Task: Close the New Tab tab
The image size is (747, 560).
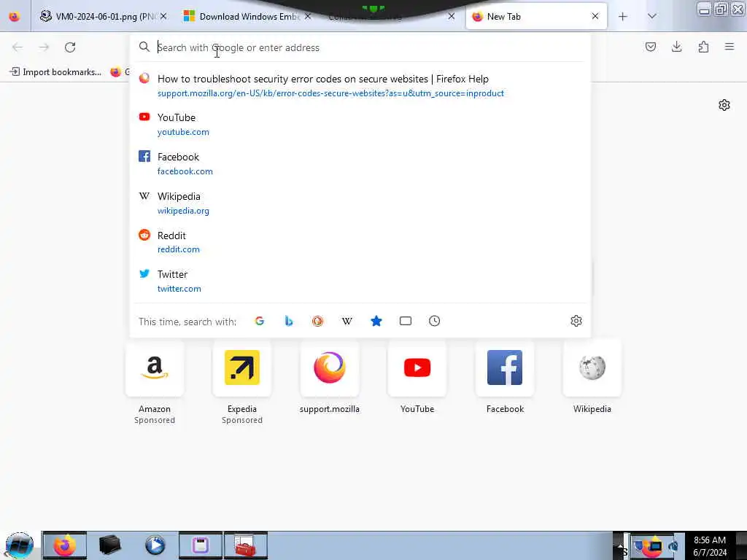Action: [x=595, y=17]
